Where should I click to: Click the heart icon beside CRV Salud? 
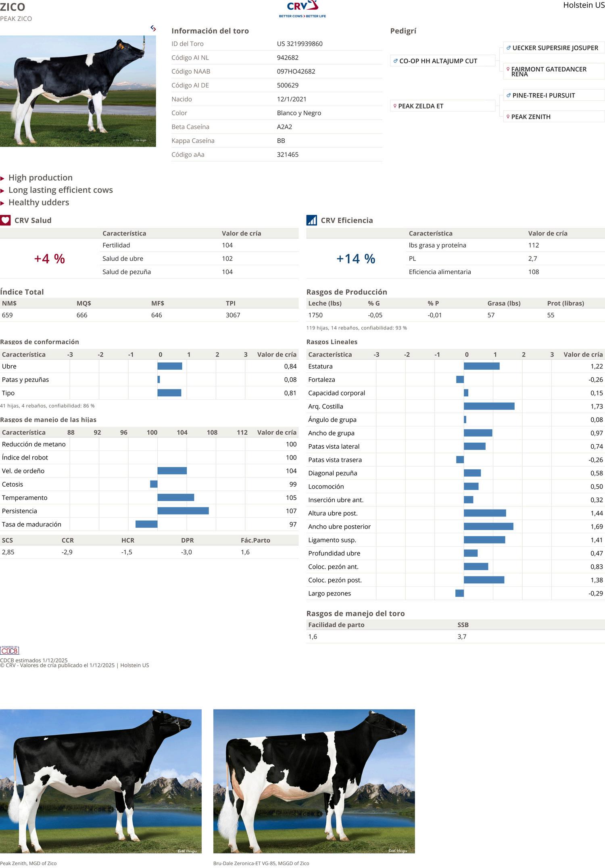click(x=5, y=220)
